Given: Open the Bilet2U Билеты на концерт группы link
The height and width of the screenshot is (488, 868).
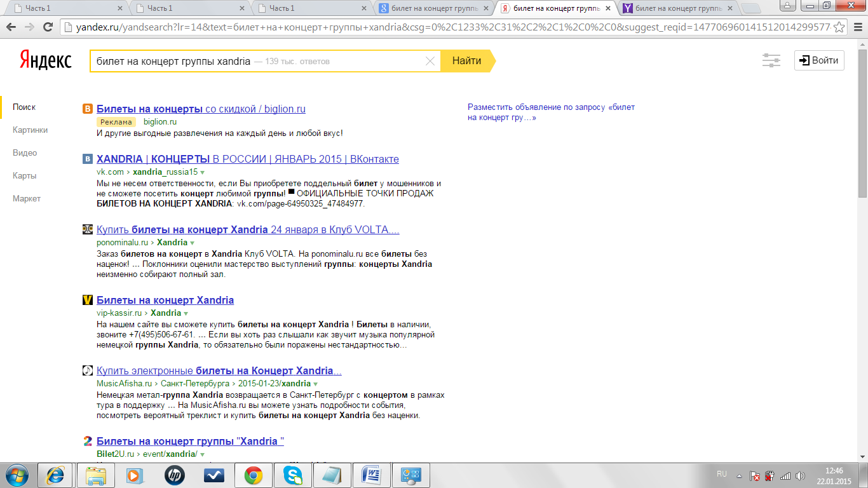Looking at the screenshot, I should click(x=190, y=441).
